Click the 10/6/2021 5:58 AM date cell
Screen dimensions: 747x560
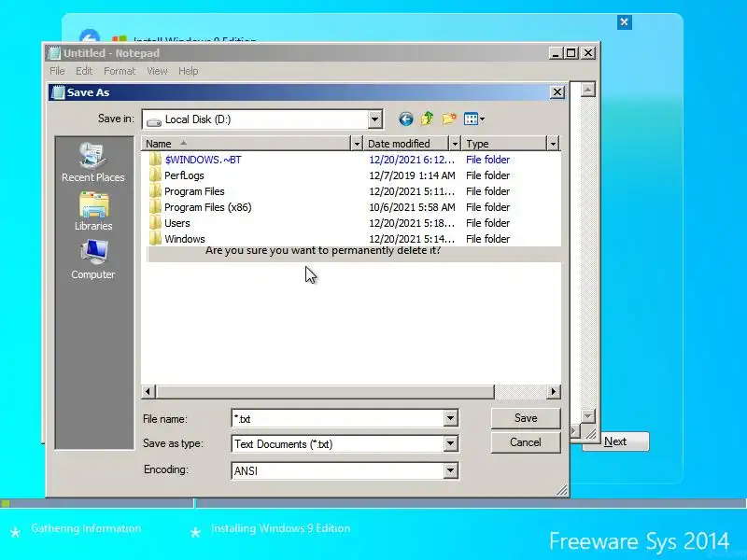click(x=412, y=207)
